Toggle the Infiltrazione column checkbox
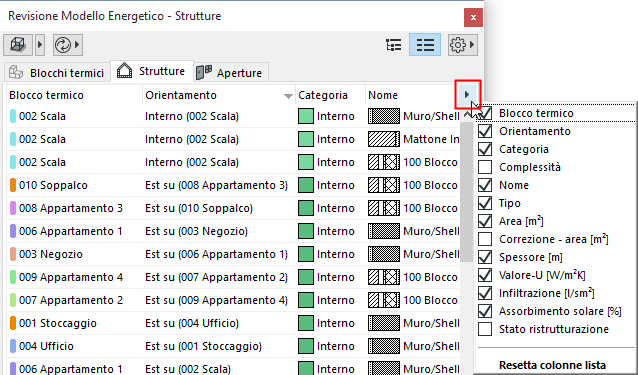Viewport: 638px width, 375px height. pos(485,293)
